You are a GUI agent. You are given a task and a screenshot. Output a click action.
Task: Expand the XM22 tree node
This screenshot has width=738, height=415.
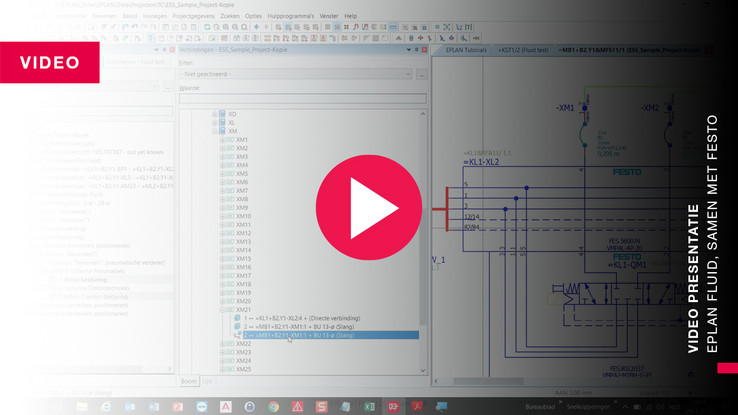222,344
